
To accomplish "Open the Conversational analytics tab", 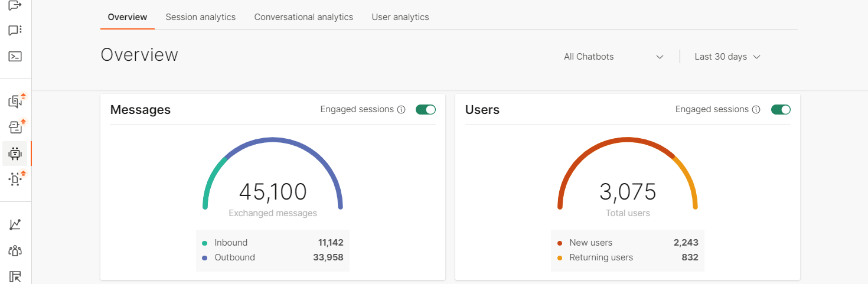I will (x=304, y=17).
